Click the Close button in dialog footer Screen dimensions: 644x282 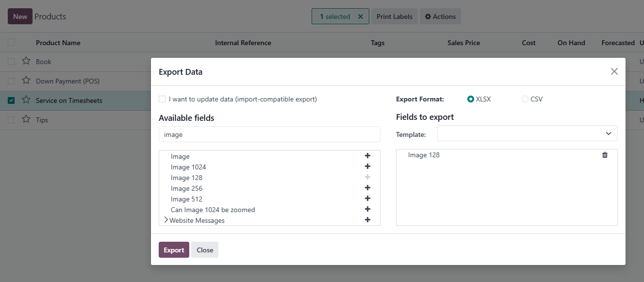tap(205, 250)
